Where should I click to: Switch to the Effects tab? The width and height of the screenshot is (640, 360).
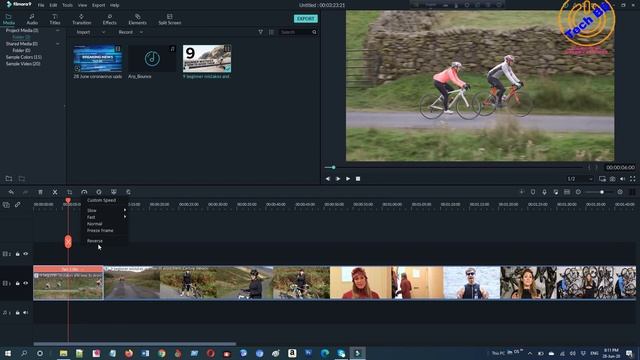click(x=109, y=19)
